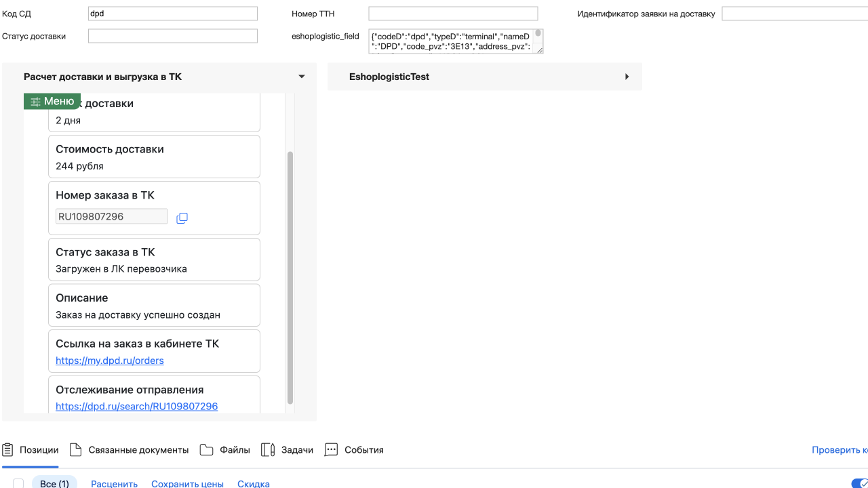Viewport: 868px width, 488px height.
Task: Click the Связанные документы document icon
Action: (76, 449)
